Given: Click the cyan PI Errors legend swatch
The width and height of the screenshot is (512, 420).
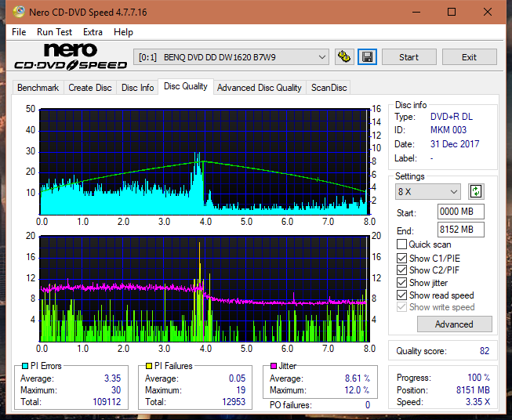Looking at the screenshot, I should click(x=25, y=366).
